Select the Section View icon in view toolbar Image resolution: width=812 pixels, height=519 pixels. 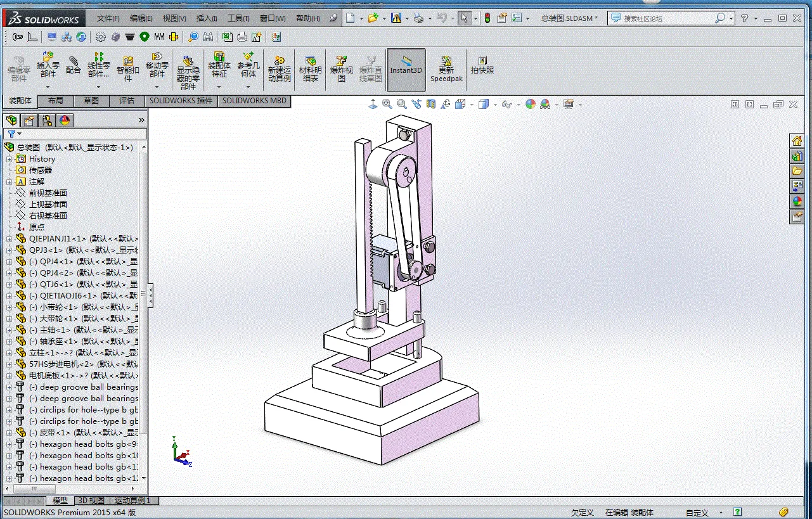click(431, 104)
